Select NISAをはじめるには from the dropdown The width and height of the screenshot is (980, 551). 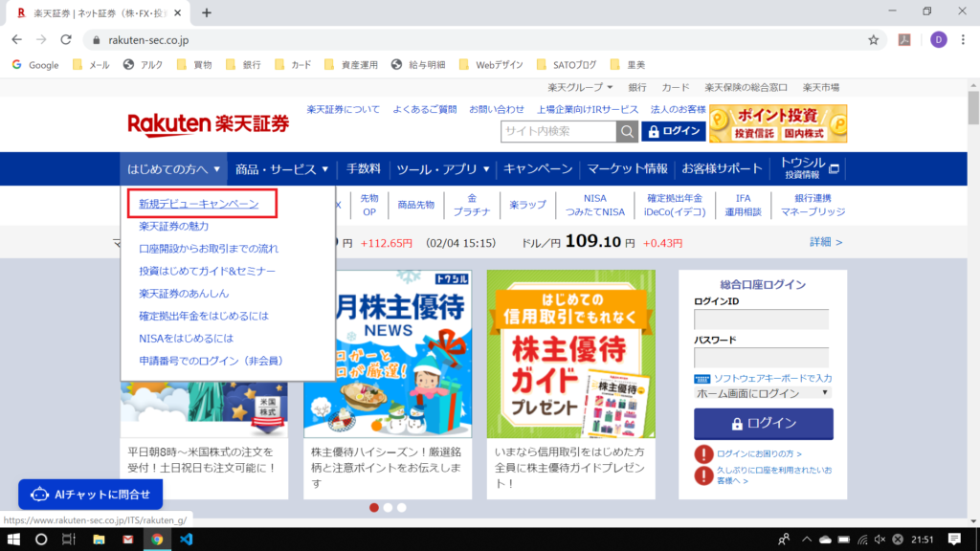coord(187,339)
